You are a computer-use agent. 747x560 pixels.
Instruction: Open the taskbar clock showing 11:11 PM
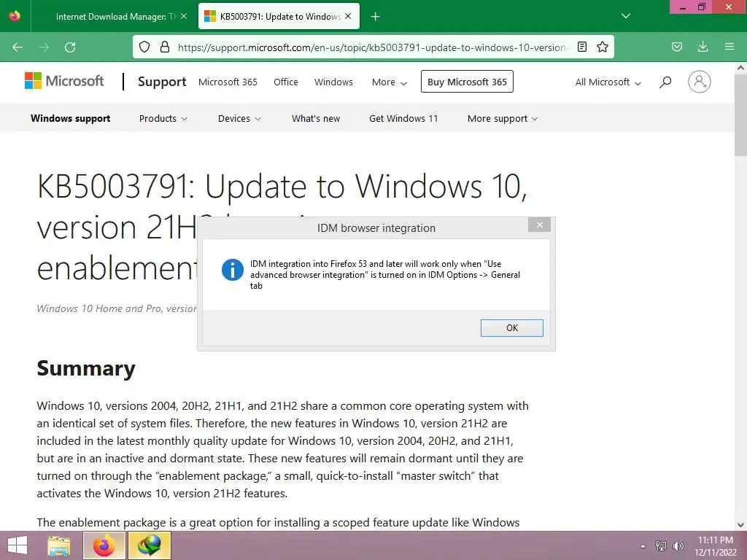coord(716,546)
